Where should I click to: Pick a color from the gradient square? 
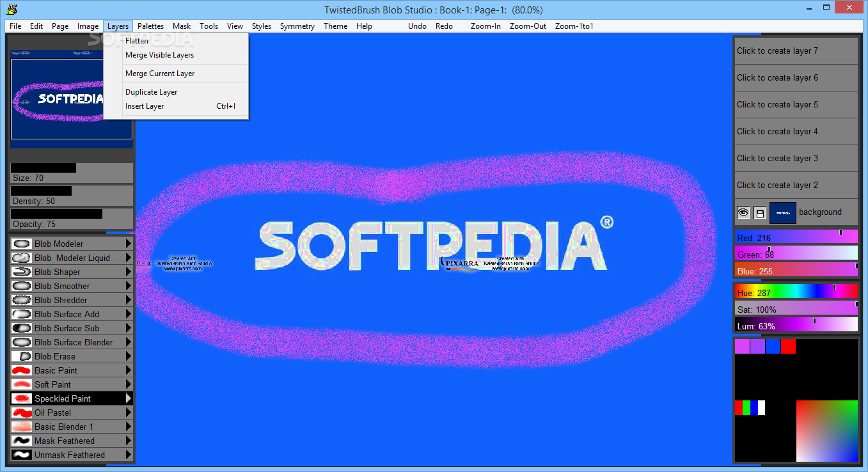[x=826, y=431]
